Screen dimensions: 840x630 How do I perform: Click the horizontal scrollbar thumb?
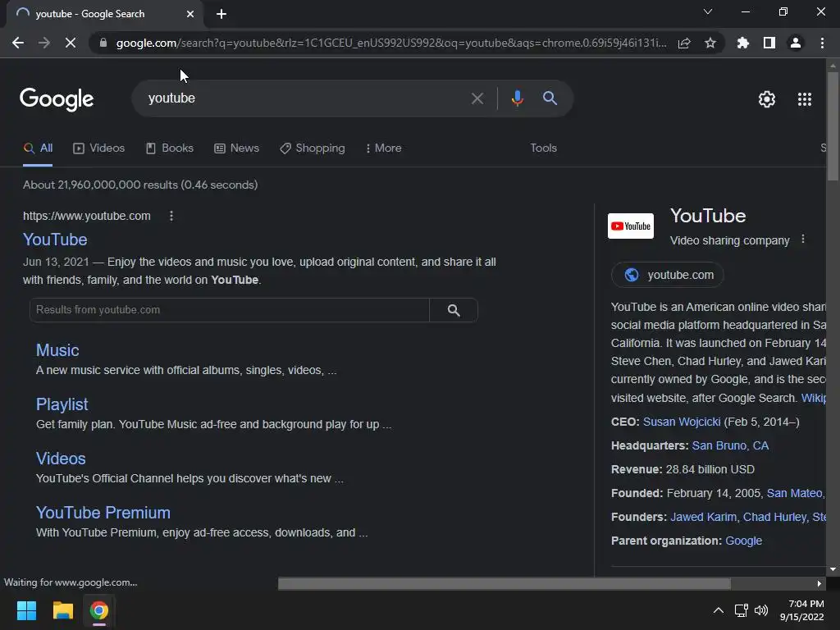[504, 583]
